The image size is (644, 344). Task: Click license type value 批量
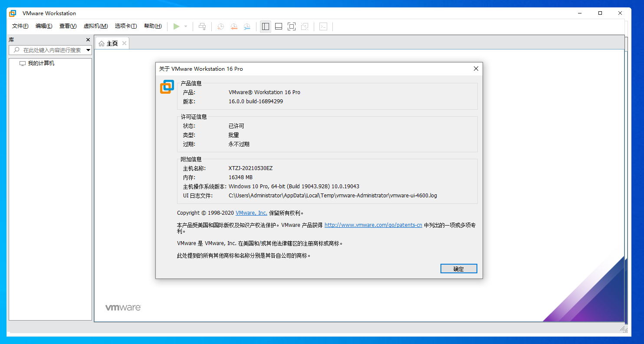point(234,135)
